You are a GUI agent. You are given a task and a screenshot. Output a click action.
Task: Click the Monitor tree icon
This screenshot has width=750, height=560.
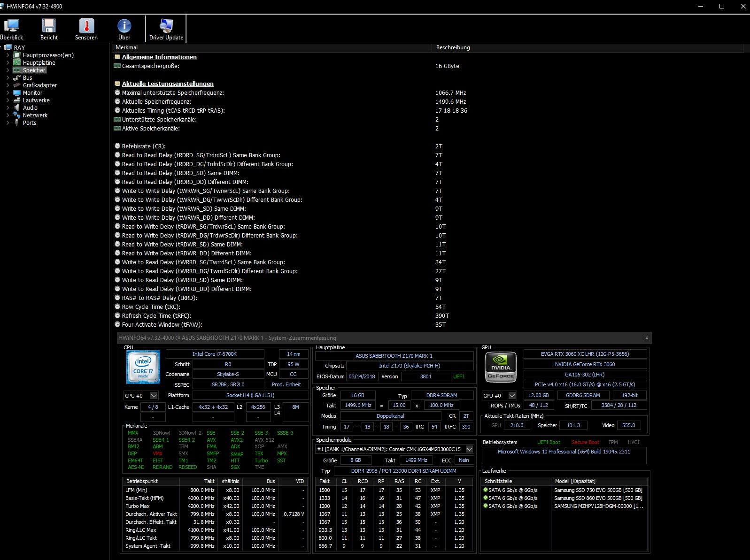pos(17,92)
